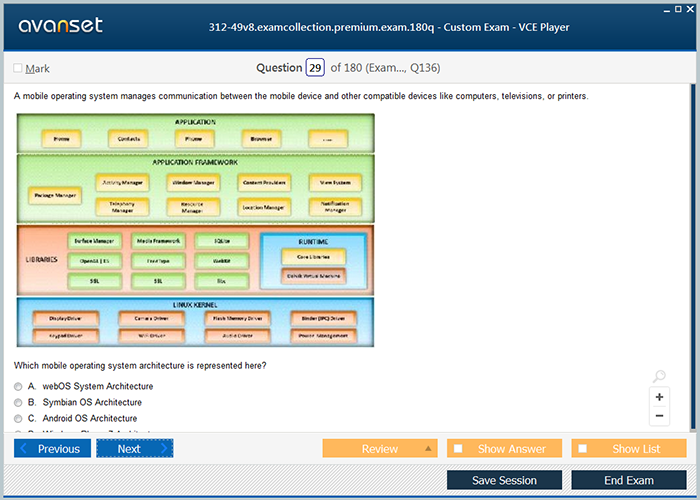The width and height of the screenshot is (700, 500).
Task: Click the End Exam button
Action: coord(628,480)
